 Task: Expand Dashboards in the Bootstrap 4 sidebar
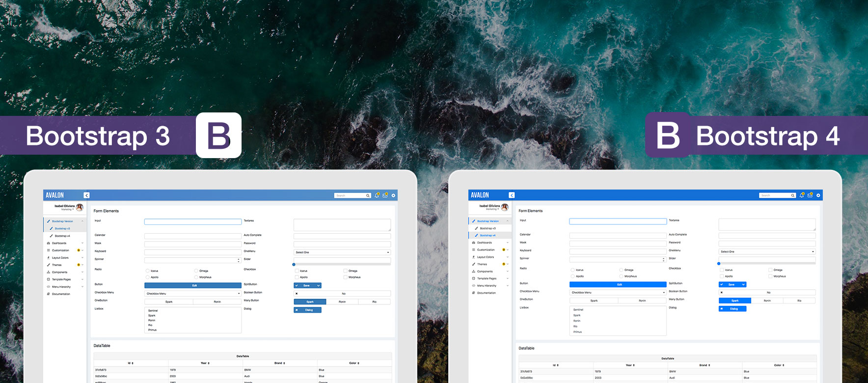click(x=485, y=243)
